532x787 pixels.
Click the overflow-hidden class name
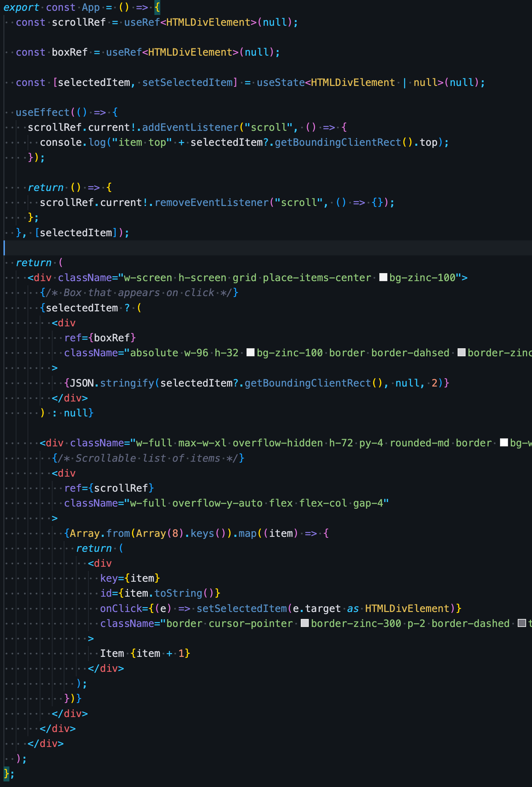(278, 443)
